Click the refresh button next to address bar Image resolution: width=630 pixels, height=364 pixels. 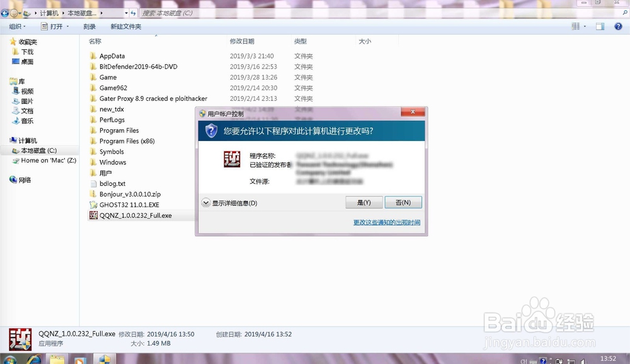(x=134, y=13)
